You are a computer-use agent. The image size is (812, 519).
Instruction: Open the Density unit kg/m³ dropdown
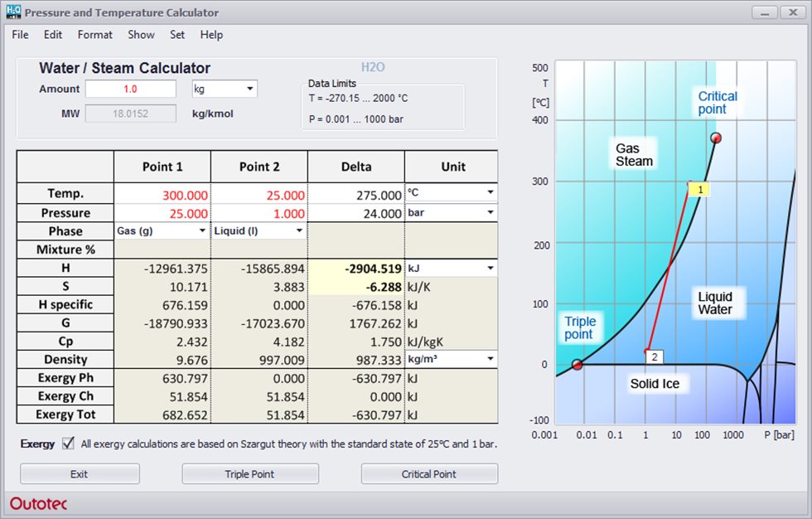pos(451,359)
